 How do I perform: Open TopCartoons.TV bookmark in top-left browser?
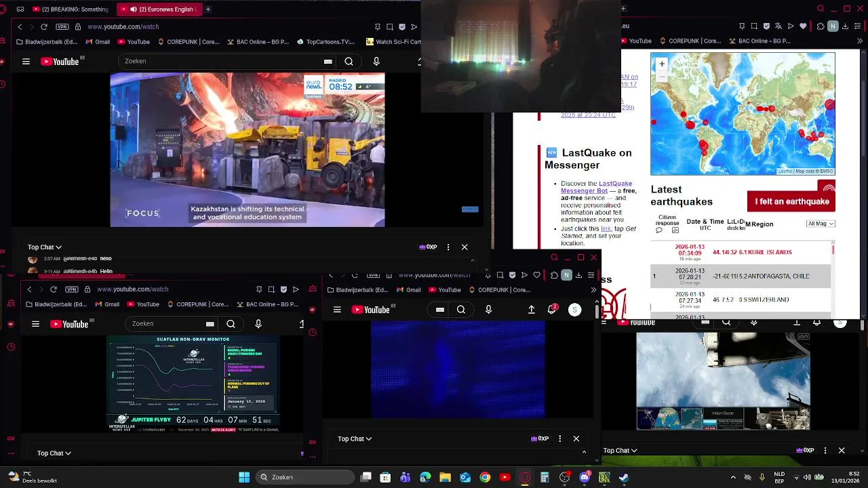coord(325,42)
